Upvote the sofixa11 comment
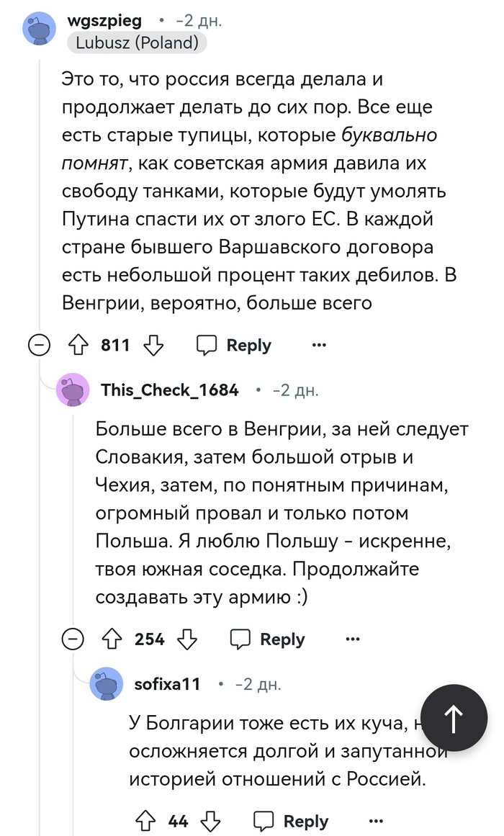The height and width of the screenshot is (836, 504). [145, 822]
